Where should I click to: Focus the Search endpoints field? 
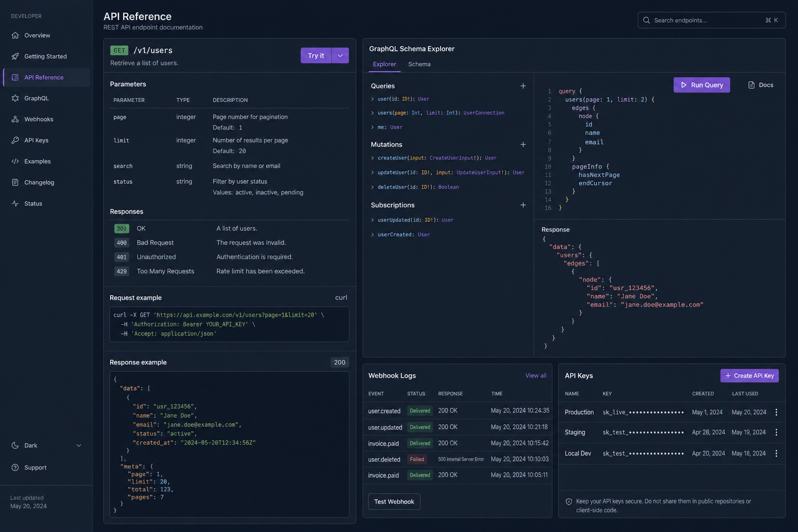click(x=711, y=20)
